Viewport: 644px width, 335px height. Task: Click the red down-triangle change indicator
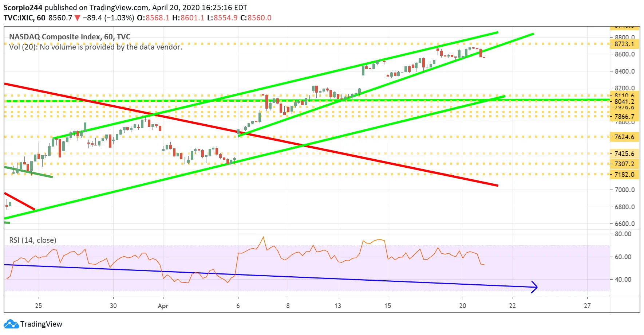pos(77,18)
